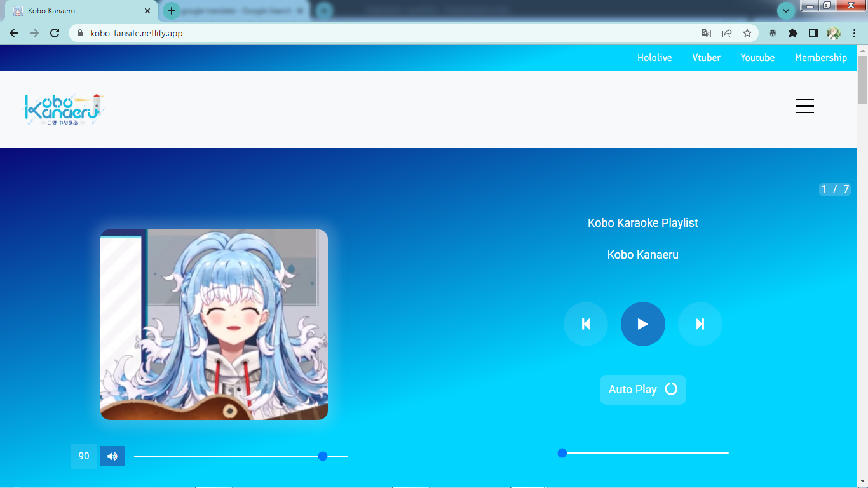Go forward in browser history
This screenshot has height=488, width=868.
(34, 33)
